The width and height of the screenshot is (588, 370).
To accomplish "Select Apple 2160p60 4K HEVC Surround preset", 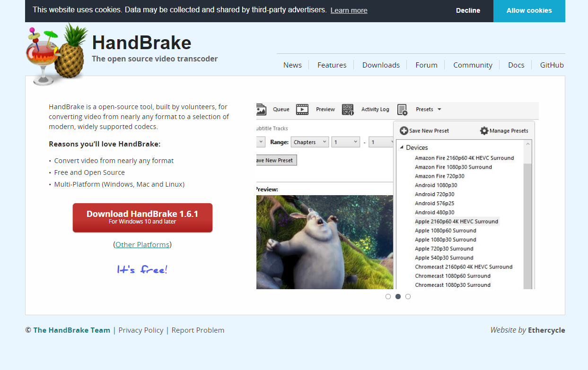I will pos(456,222).
